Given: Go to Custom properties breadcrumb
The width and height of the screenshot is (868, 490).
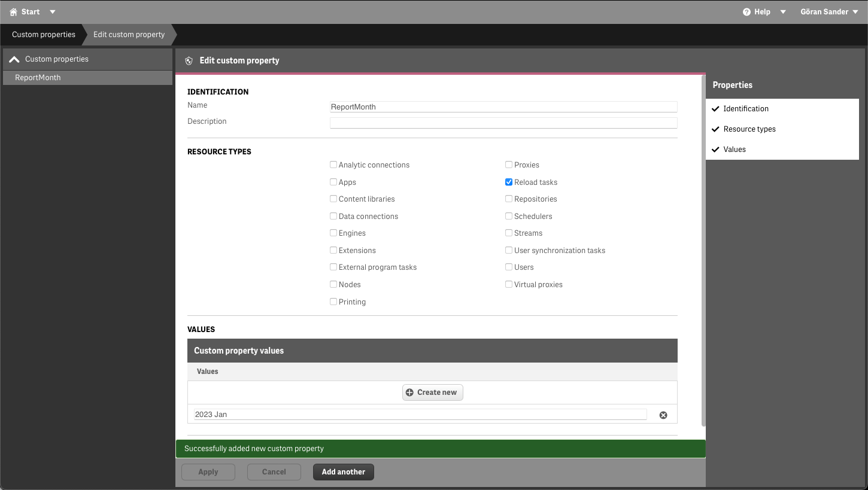Looking at the screenshot, I should coord(44,35).
